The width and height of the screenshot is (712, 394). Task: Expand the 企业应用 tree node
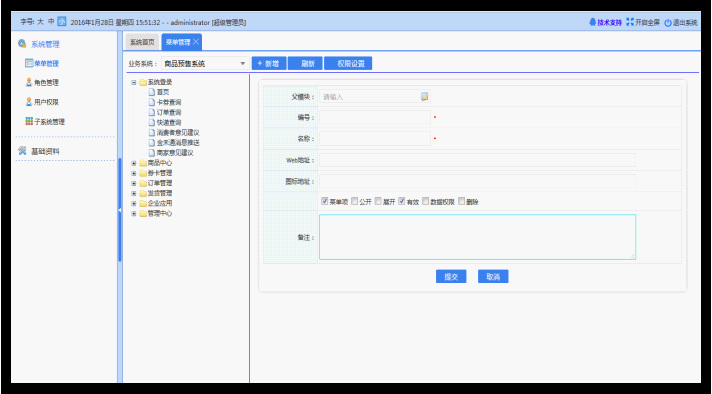point(134,203)
